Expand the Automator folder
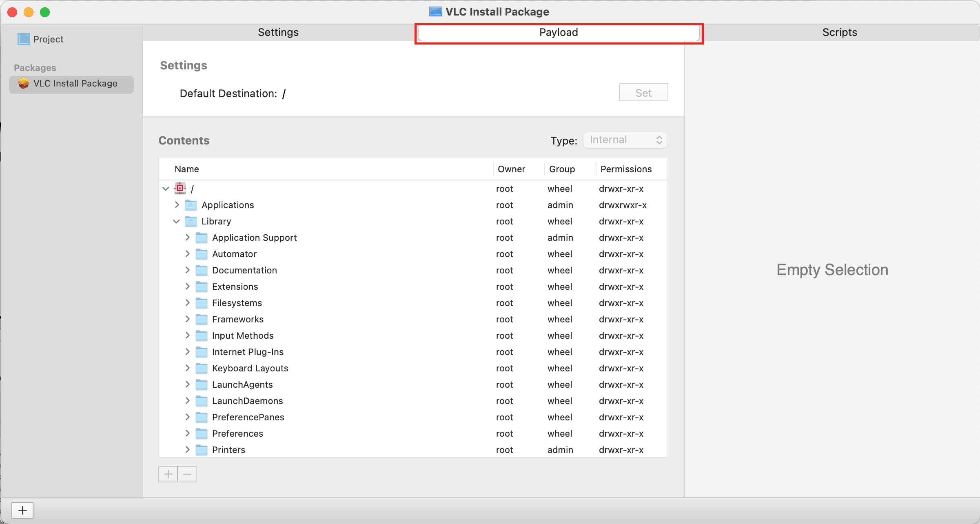980x524 pixels. [187, 253]
